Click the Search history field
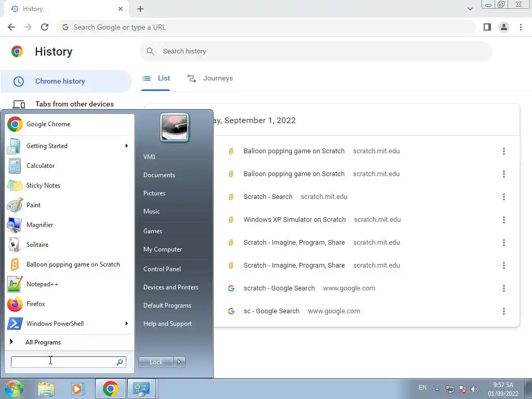This screenshot has width=532, height=399. click(316, 51)
